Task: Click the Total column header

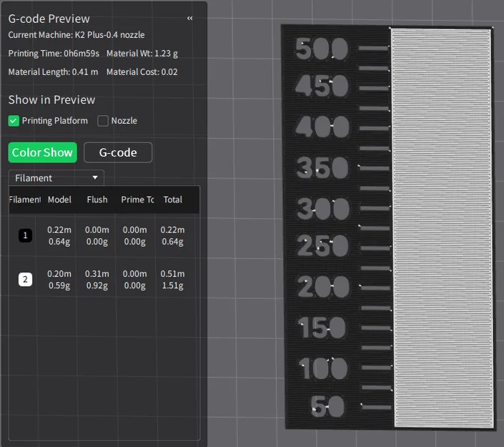Action: [172, 200]
